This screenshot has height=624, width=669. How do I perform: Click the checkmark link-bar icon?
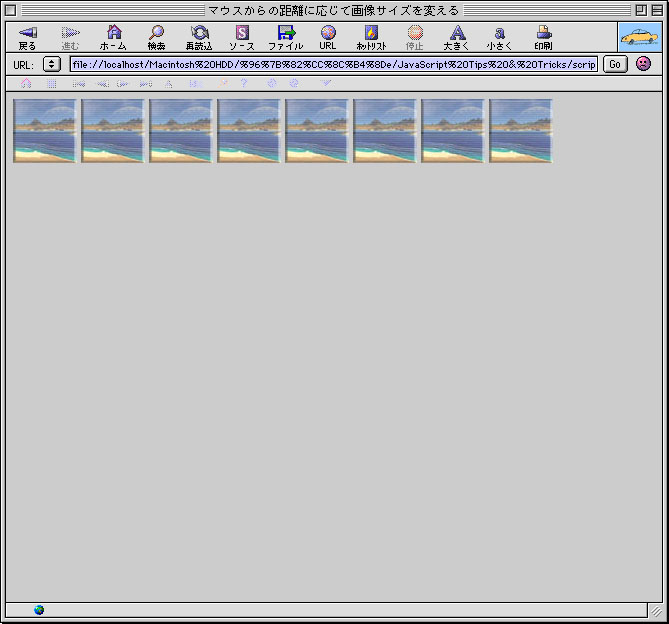pos(326,83)
